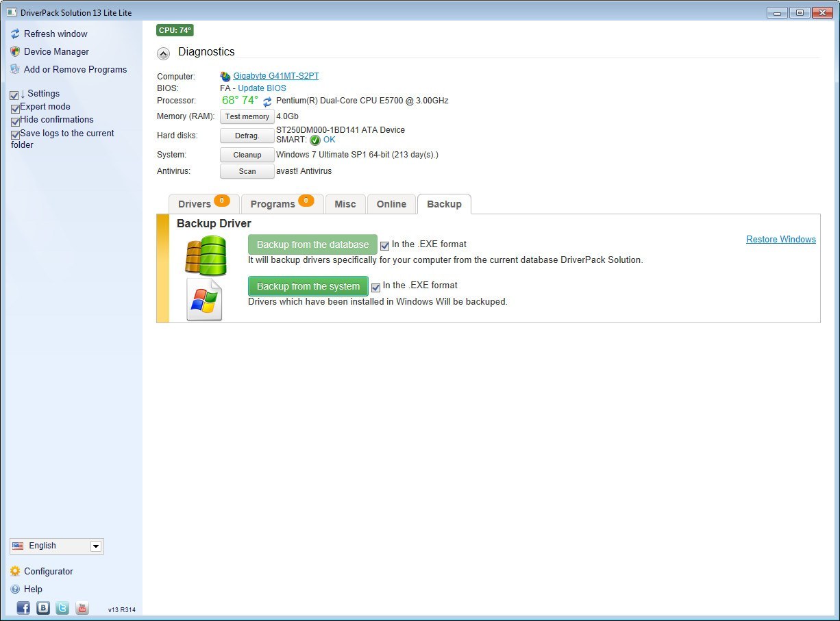Toggle the Expert mode checkbox
This screenshot has height=621, width=840.
click(15, 107)
